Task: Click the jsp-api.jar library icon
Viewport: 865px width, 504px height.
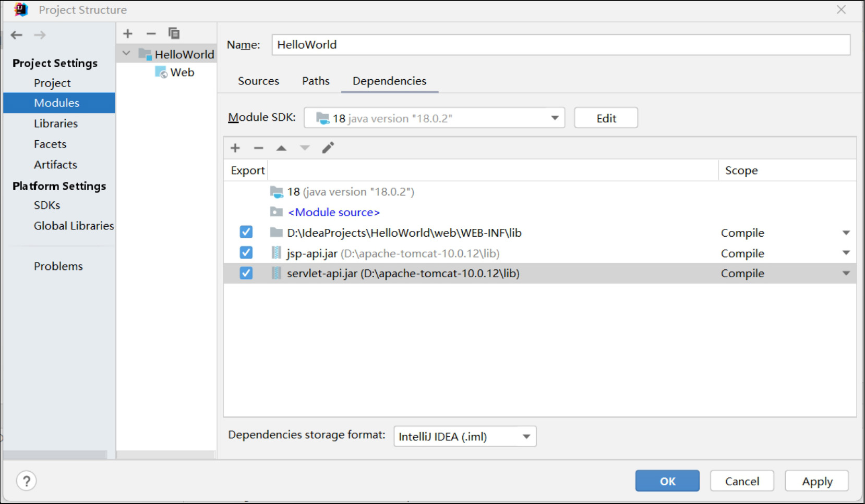Action: tap(277, 253)
